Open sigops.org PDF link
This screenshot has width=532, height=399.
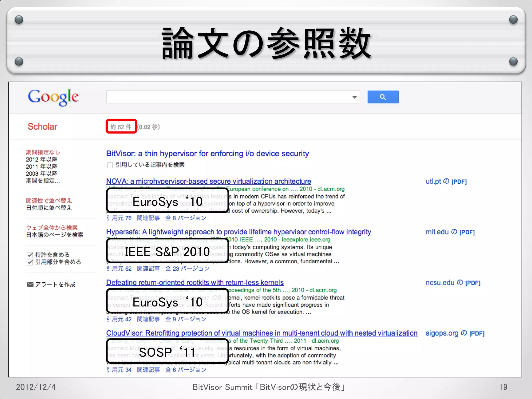click(455, 333)
